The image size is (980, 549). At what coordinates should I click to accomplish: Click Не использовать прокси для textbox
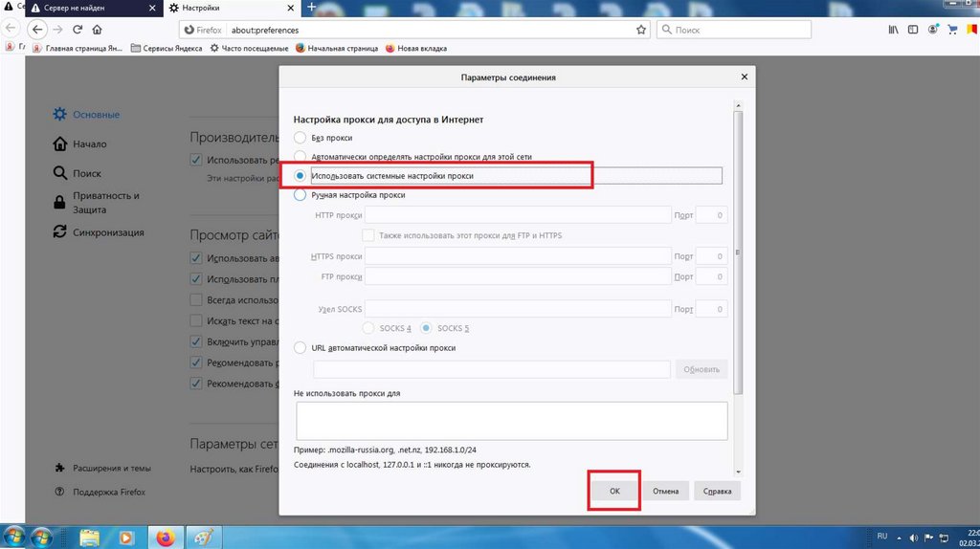click(x=512, y=421)
